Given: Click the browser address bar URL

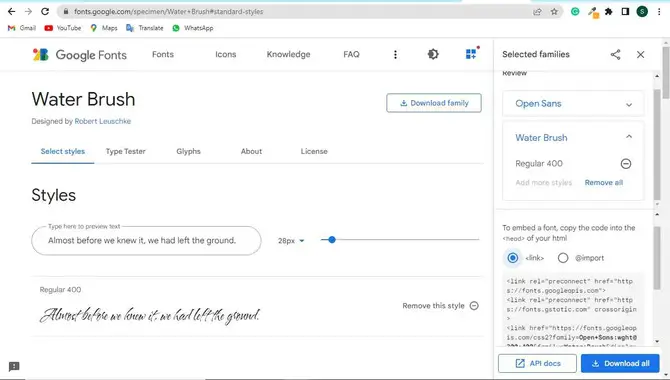Looking at the screenshot, I should click(x=169, y=12).
